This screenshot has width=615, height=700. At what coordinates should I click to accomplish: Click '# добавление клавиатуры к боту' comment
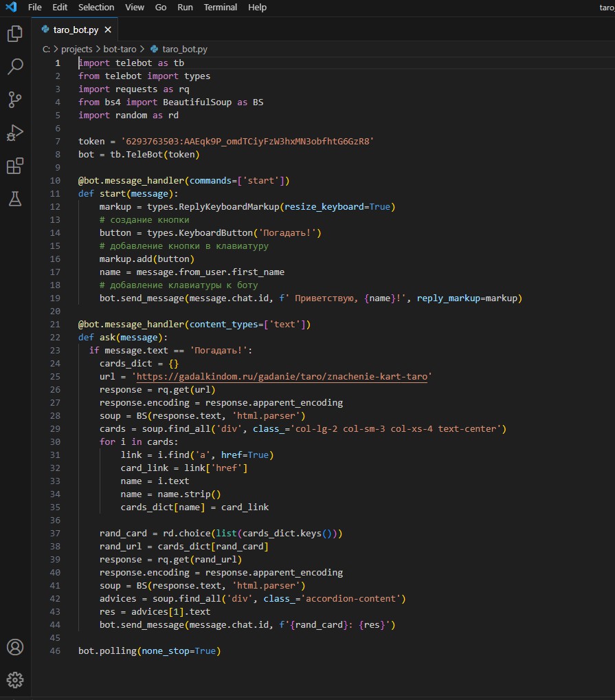(179, 285)
